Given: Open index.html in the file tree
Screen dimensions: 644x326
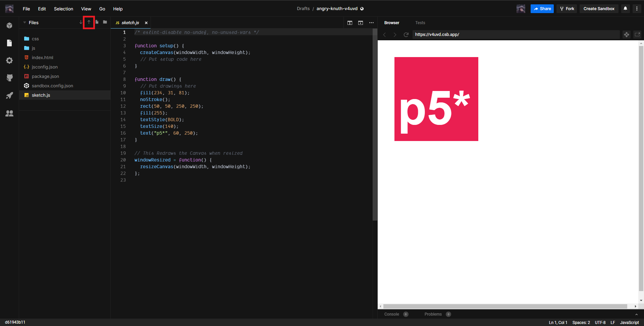Looking at the screenshot, I should (x=65, y=58).
